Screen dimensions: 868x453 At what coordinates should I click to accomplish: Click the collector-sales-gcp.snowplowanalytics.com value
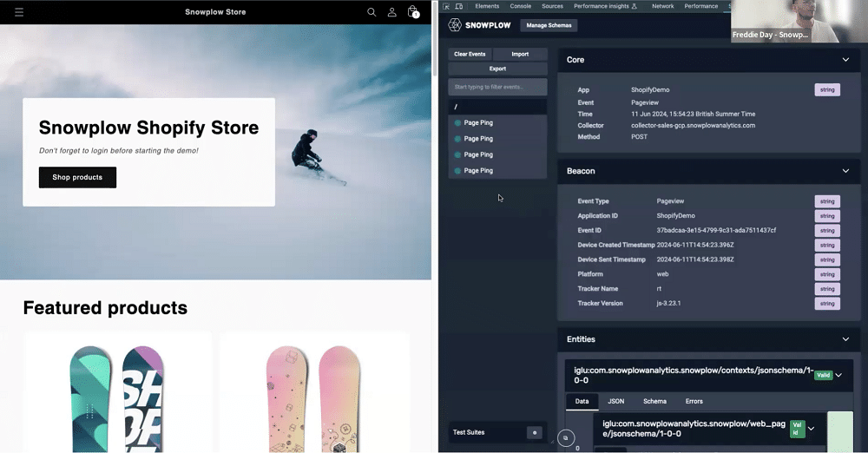(x=693, y=126)
